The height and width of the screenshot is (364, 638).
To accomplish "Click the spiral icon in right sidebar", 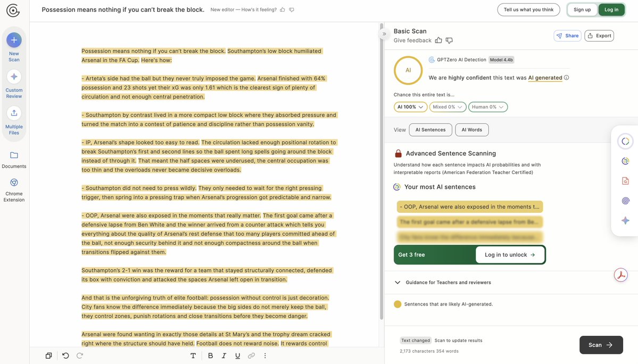I will pyautogui.click(x=625, y=201).
